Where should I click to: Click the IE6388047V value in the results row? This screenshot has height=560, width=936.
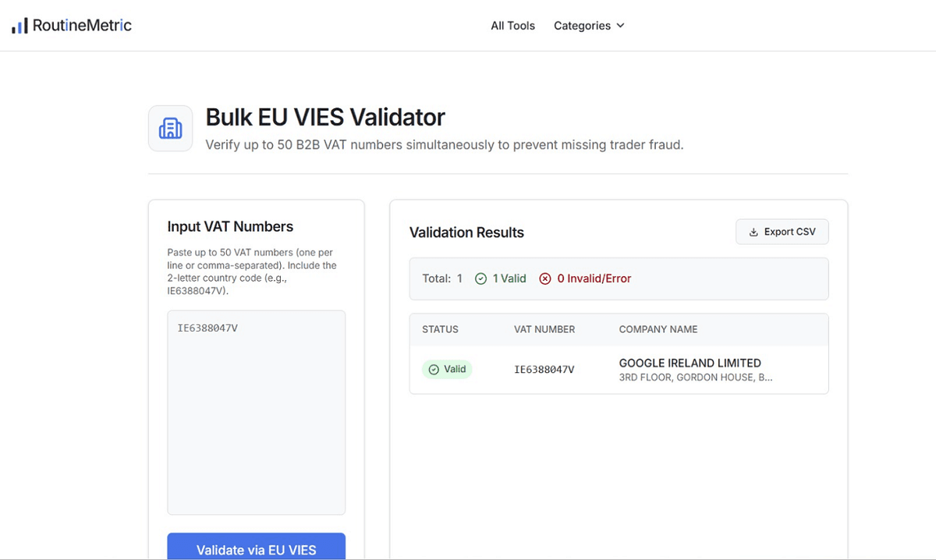pos(544,370)
